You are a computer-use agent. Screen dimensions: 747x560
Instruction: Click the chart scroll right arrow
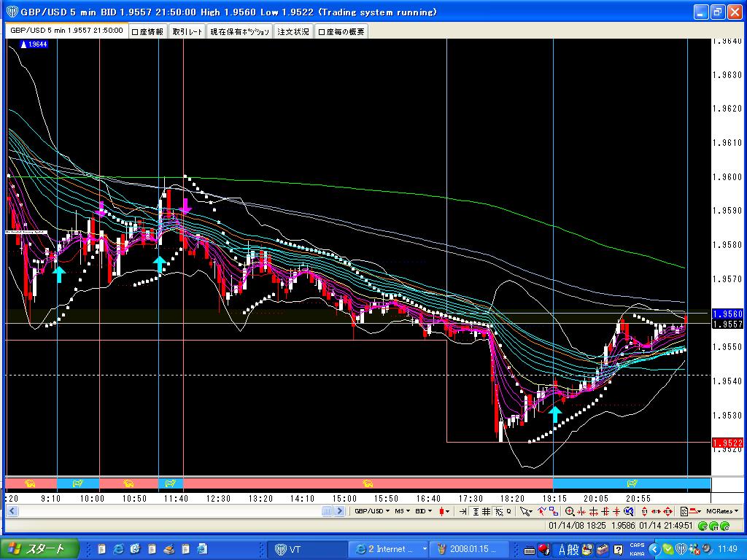point(339,511)
